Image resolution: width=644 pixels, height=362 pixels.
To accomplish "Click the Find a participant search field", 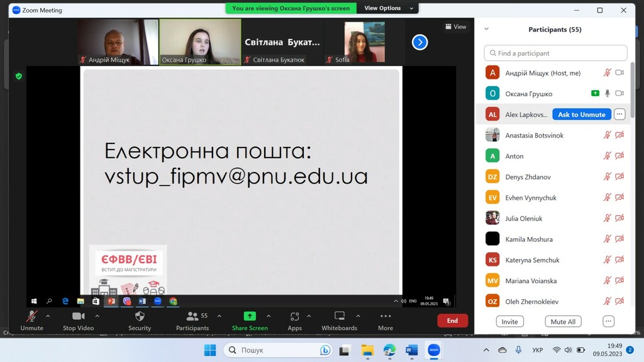I will pyautogui.click(x=555, y=53).
